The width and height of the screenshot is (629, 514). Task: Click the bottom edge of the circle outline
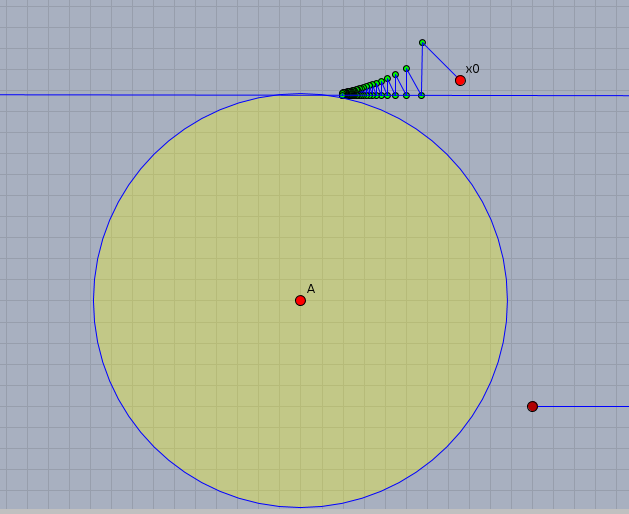pos(300,507)
